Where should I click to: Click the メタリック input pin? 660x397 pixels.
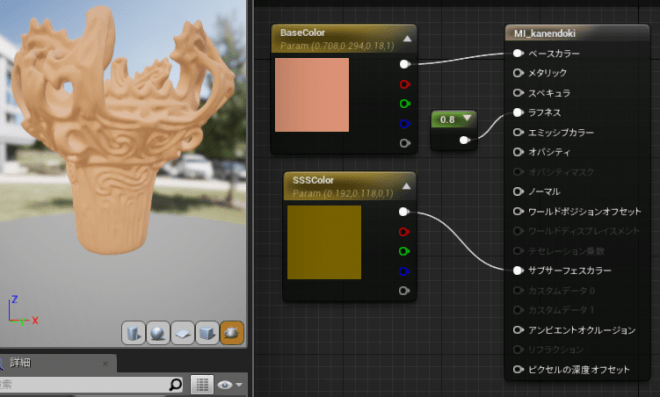tap(518, 73)
